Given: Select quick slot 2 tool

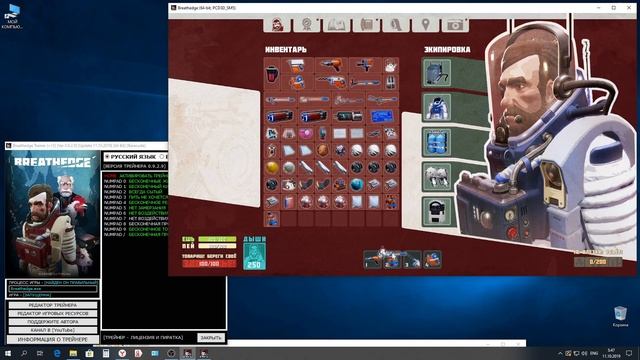Looking at the screenshot, I should [x=392, y=260].
